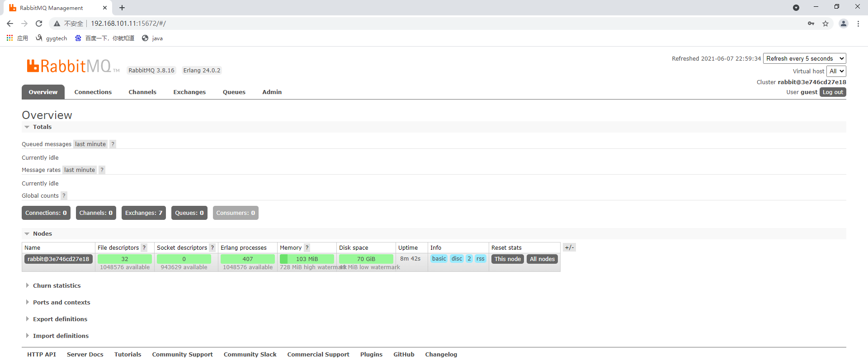Open the Baidu bookmark

coord(105,38)
